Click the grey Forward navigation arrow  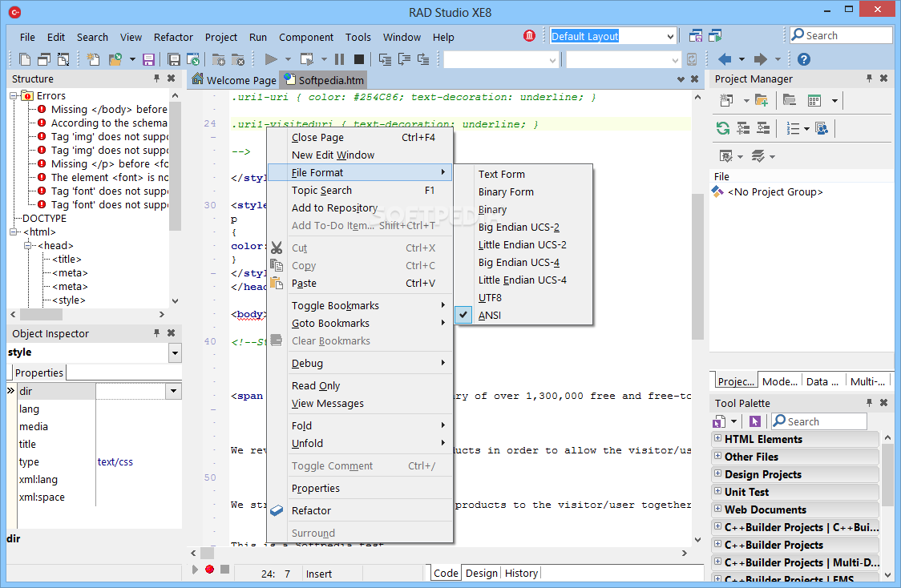pyautogui.click(x=761, y=59)
